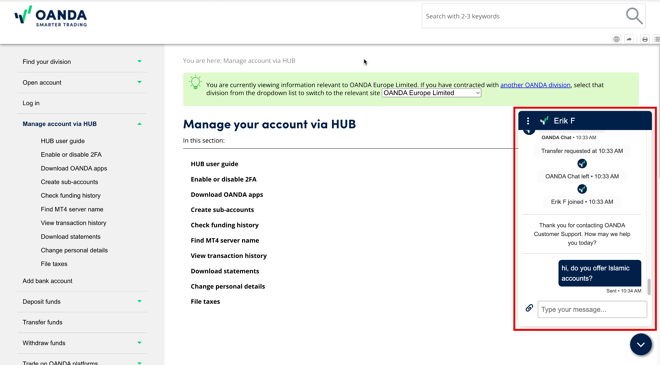The image size is (660, 365).
Task: Open the OANDA Europe Limited division dropdown
Action: tap(431, 93)
